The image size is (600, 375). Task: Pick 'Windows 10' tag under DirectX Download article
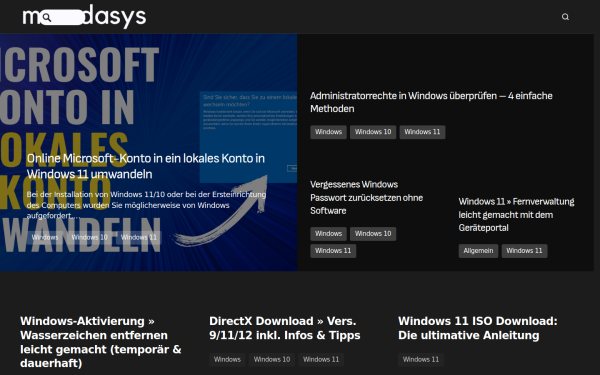(272, 360)
